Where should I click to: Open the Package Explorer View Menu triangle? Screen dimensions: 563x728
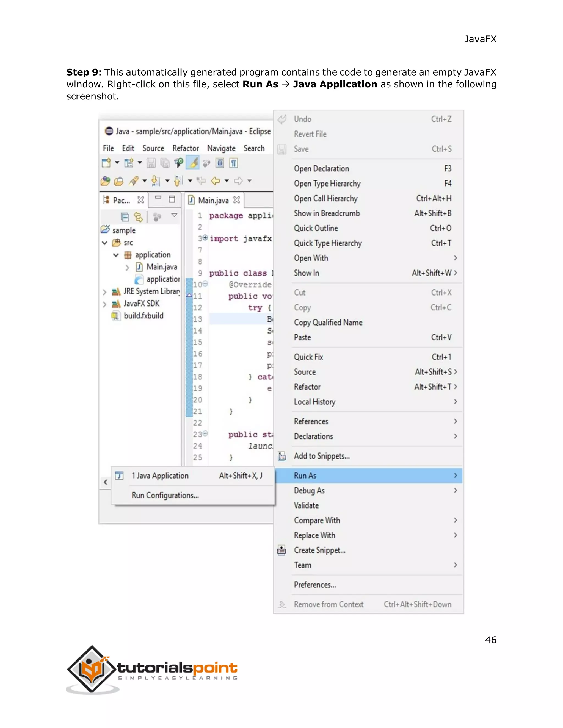coord(174,215)
